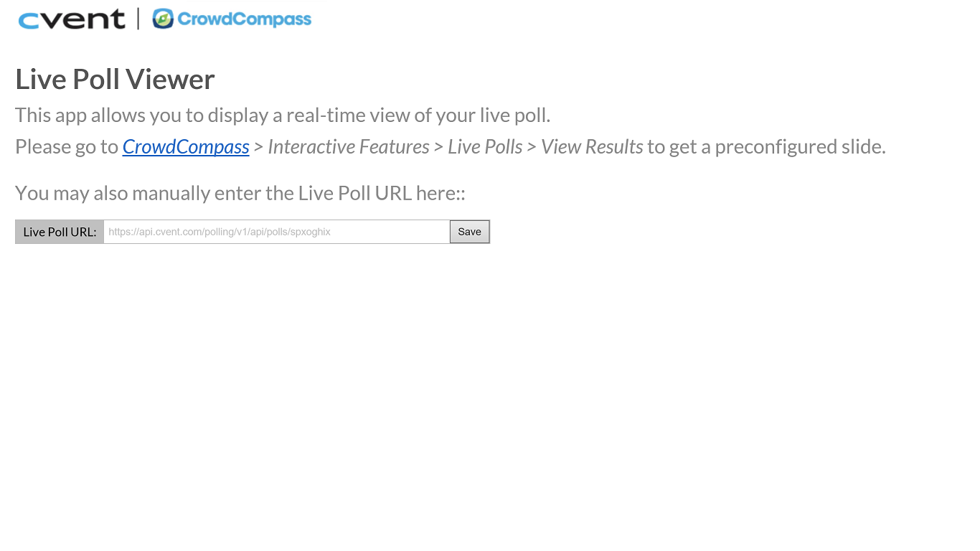Click the 'Interactive Features' italic text
This screenshot has width=980, height=551.
(348, 147)
